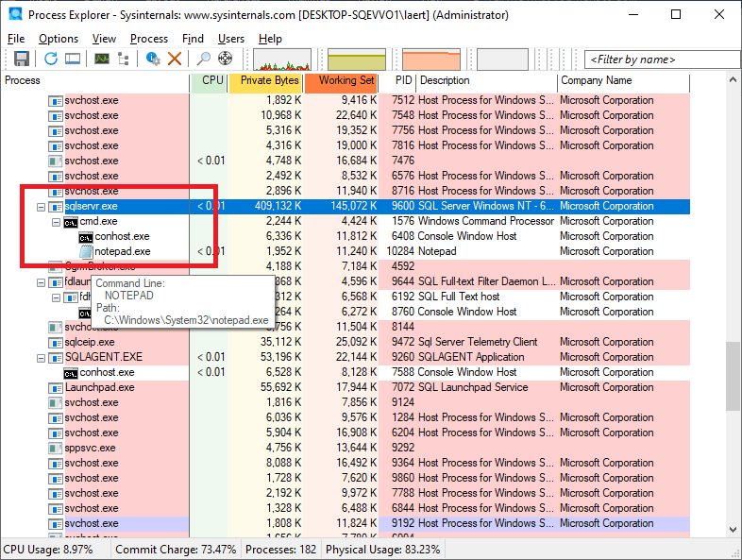Open the View menu
Viewport: 742px width, 560px height.
point(104,39)
